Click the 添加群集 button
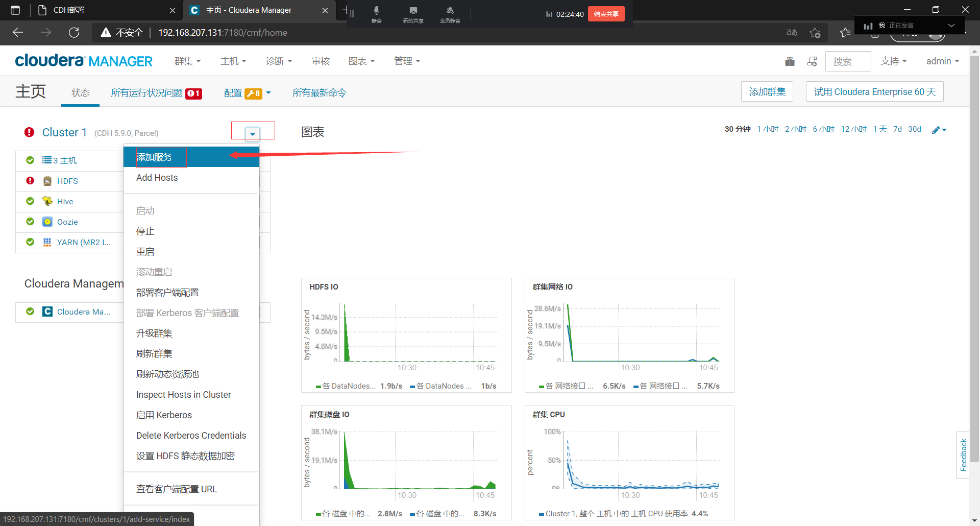The width and height of the screenshot is (980, 526). 767,92
